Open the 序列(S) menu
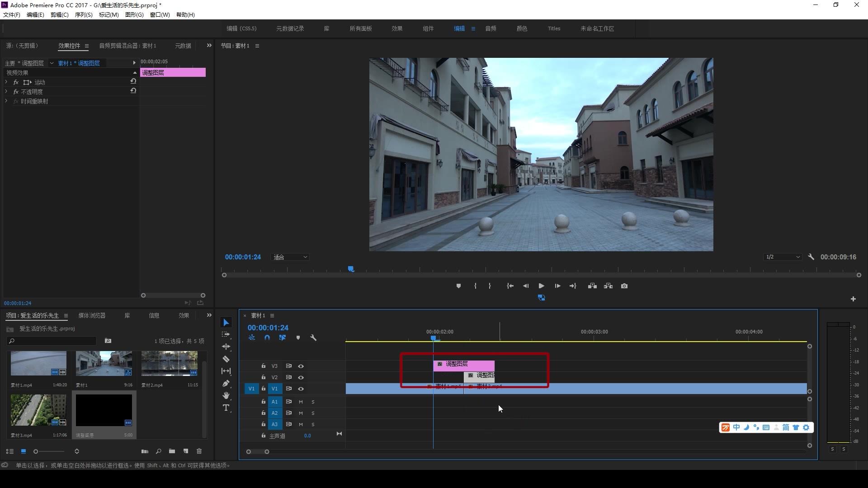Viewport: 868px width, 488px height. 84,15
